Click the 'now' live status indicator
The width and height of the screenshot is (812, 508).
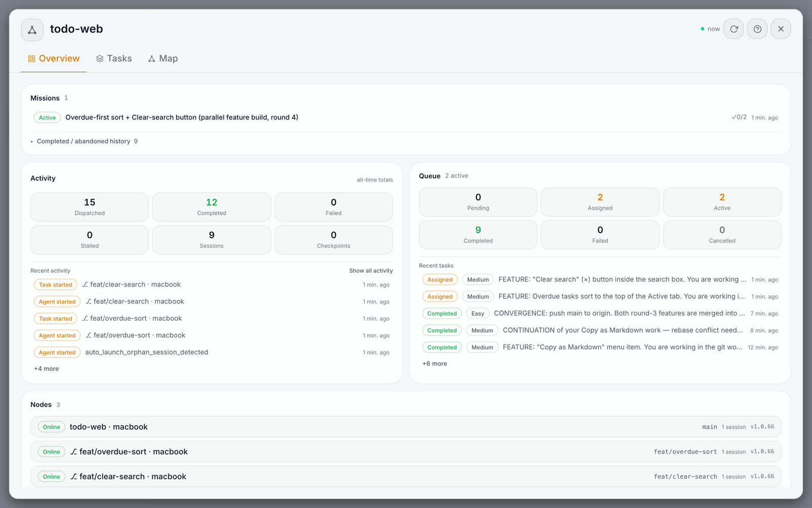(710, 29)
